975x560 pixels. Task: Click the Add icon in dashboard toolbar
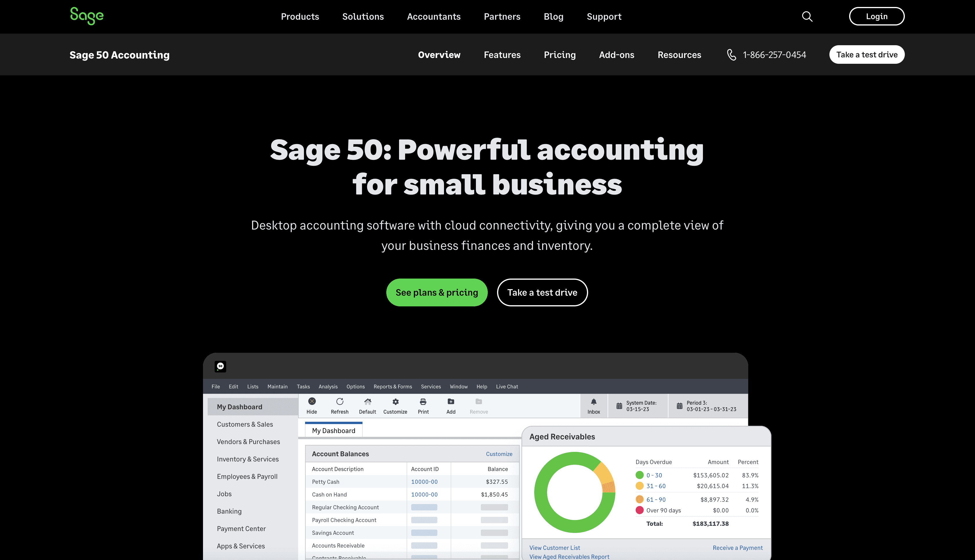[451, 401]
